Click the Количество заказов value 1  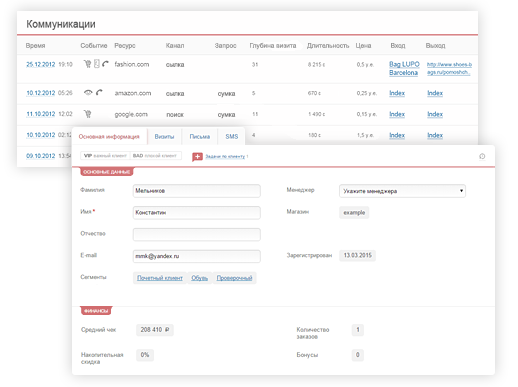point(358,330)
